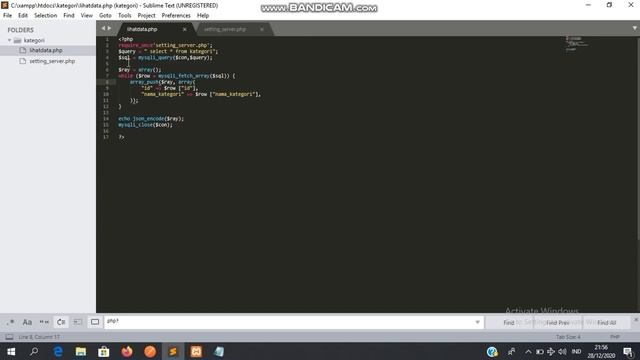Go to next tab arrow
The width and height of the screenshot is (640, 360).
109,28
